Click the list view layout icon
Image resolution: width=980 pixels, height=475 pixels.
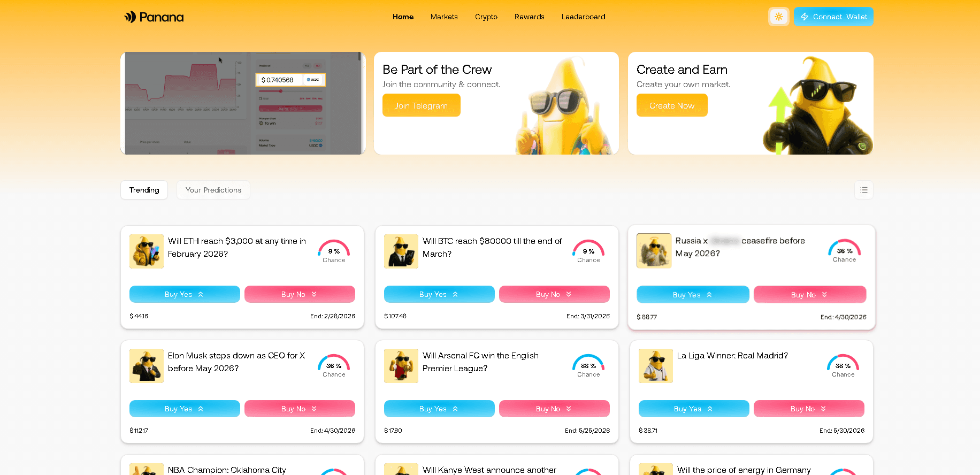[x=863, y=190]
